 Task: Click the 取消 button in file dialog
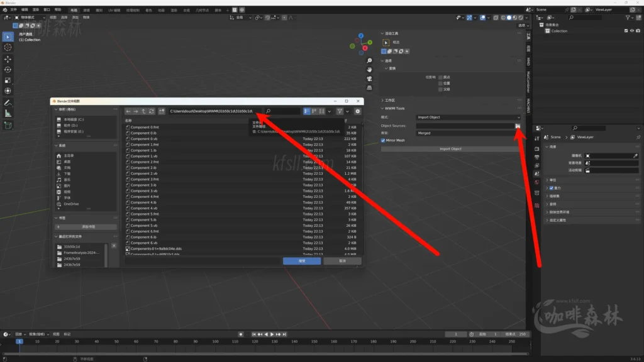[x=342, y=261]
